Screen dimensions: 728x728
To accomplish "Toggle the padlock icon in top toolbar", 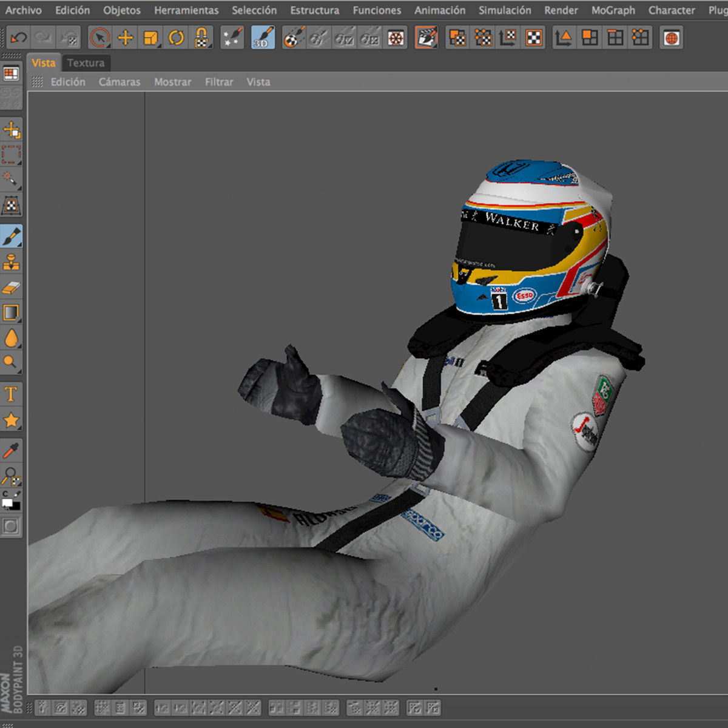I will [201, 38].
